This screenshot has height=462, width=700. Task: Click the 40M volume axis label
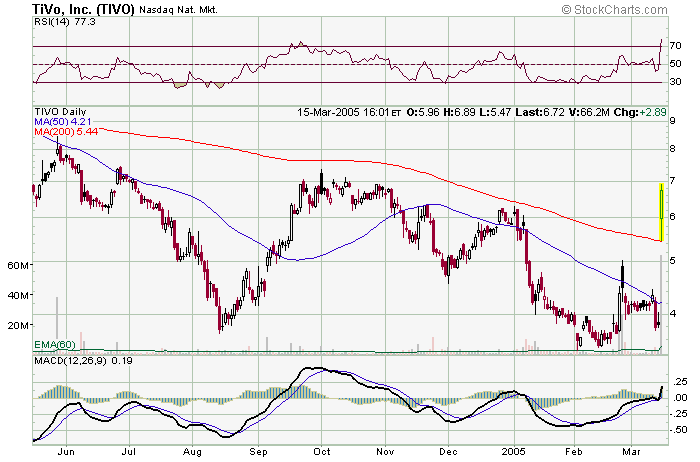click(x=18, y=295)
